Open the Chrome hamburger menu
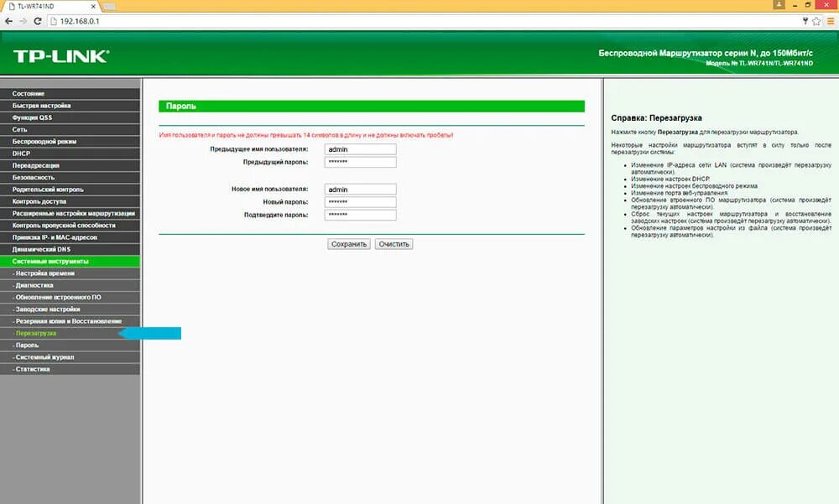 click(831, 22)
